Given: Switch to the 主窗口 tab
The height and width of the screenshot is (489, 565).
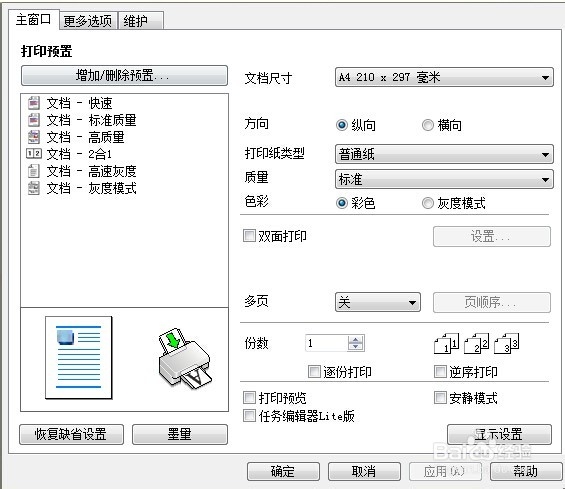Looking at the screenshot, I should tap(33, 19).
